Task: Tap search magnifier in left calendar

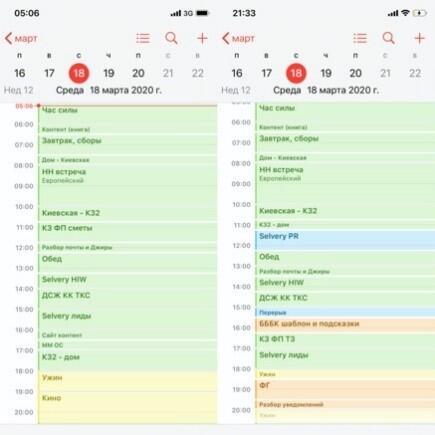Action: tap(172, 38)
